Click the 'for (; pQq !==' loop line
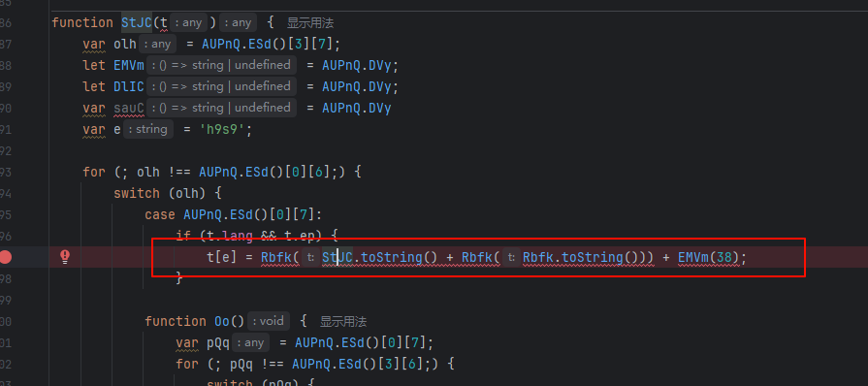868x386 pixels. [x=315, y=365]
